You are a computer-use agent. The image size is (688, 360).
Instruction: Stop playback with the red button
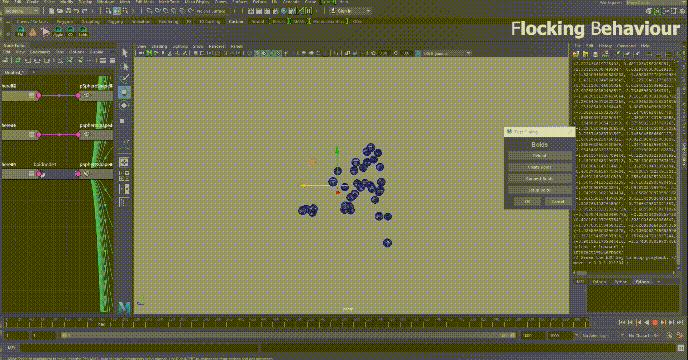[655, 322]
